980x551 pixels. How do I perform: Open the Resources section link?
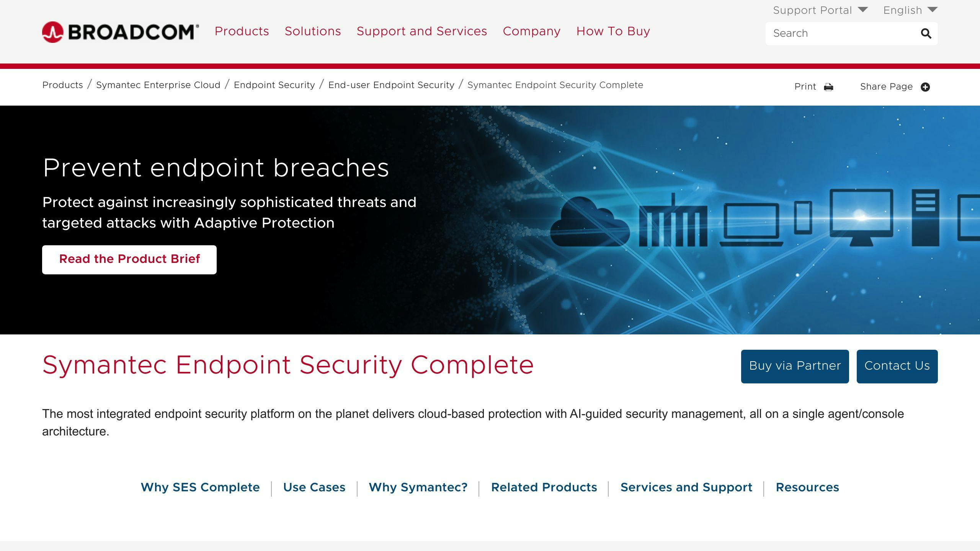[807, 488]
